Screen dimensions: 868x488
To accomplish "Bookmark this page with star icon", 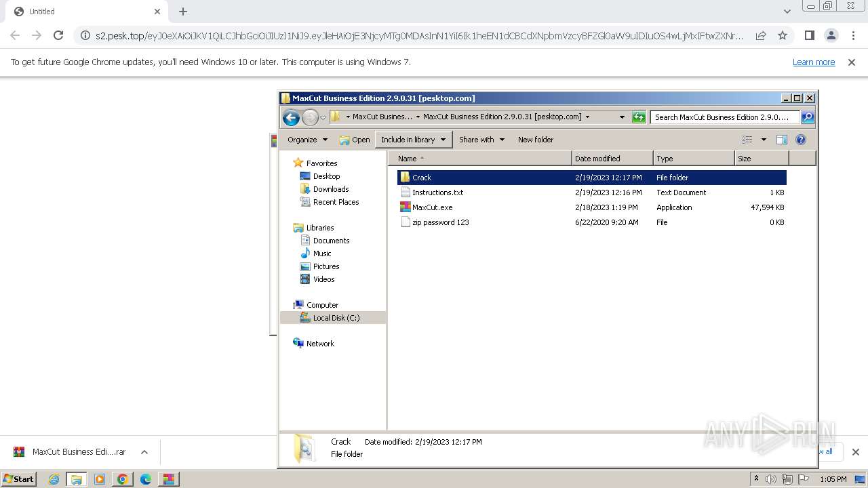I will tap(783, 35).
